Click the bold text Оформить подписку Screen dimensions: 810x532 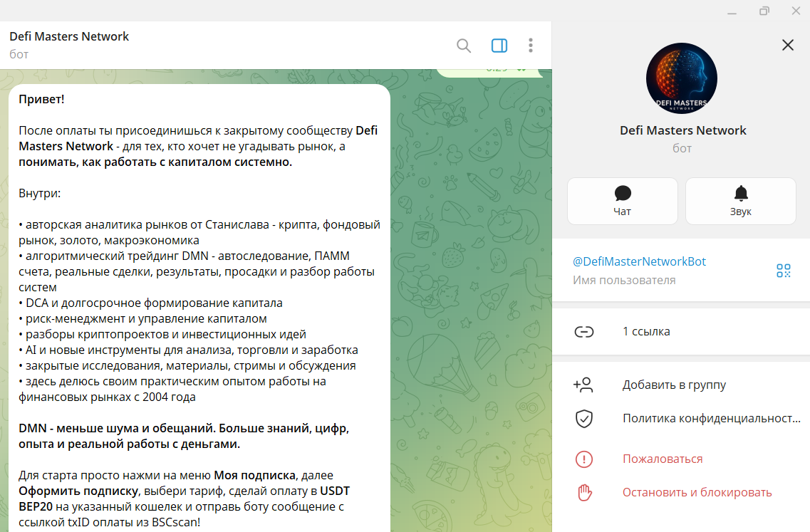78,491
